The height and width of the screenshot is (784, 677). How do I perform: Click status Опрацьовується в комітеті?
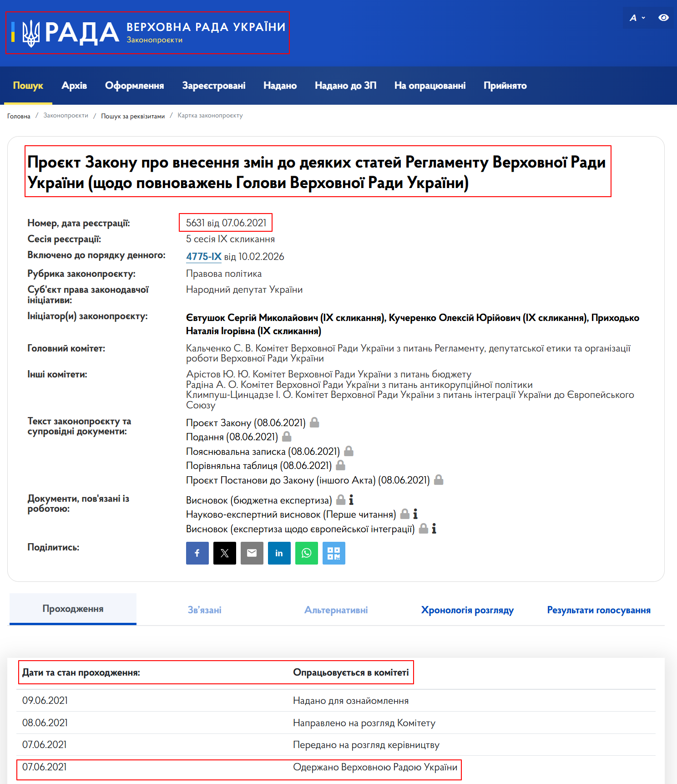351,672
